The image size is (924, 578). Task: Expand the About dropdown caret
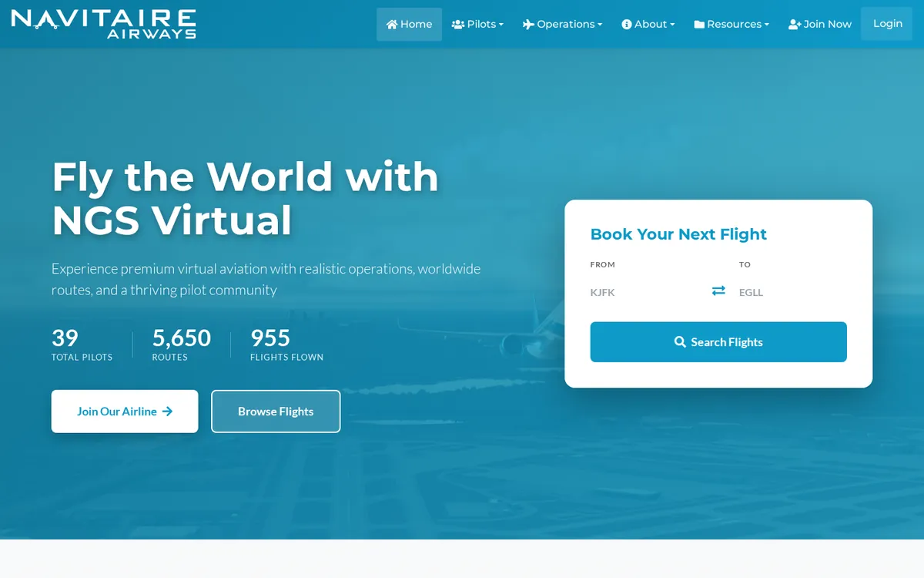[672, 25]
